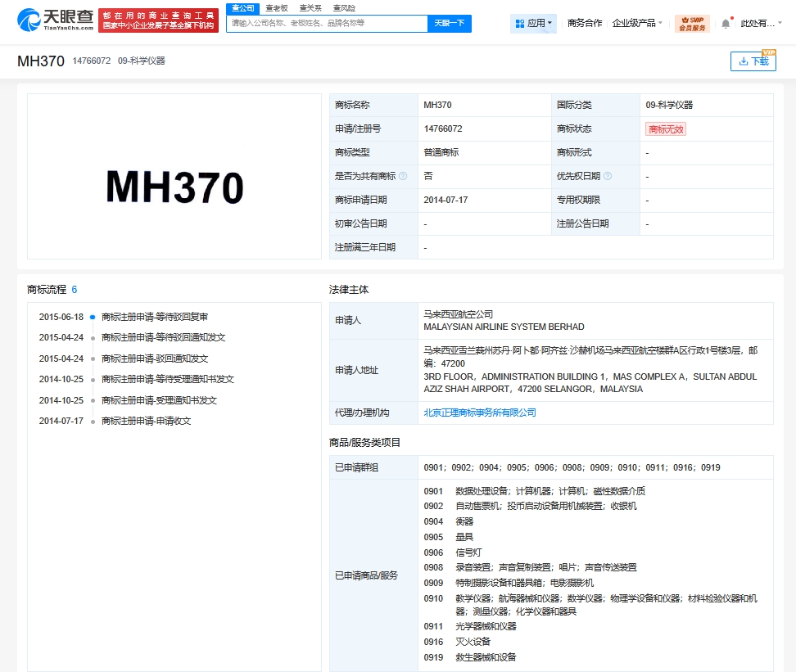Click the download icon on 下载 button

[744, 61]
